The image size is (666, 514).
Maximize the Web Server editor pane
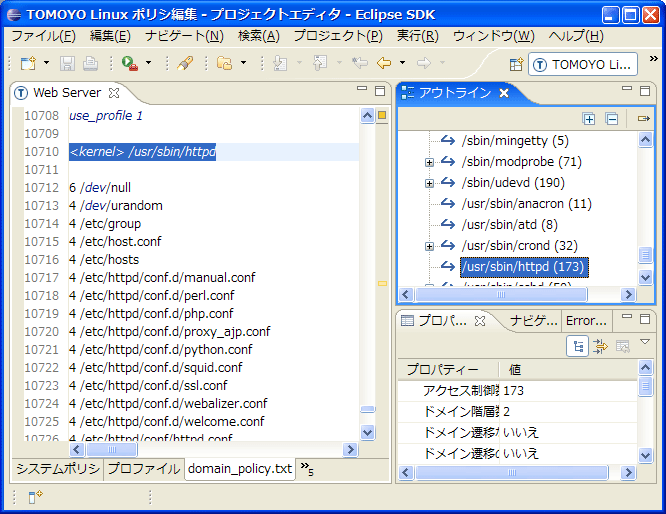click(x=380, y=91)
